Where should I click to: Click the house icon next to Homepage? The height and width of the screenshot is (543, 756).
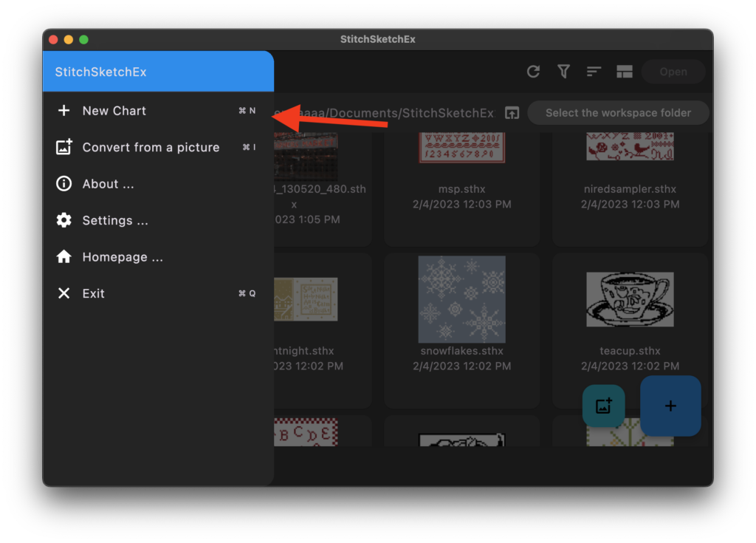coord(64,257)
